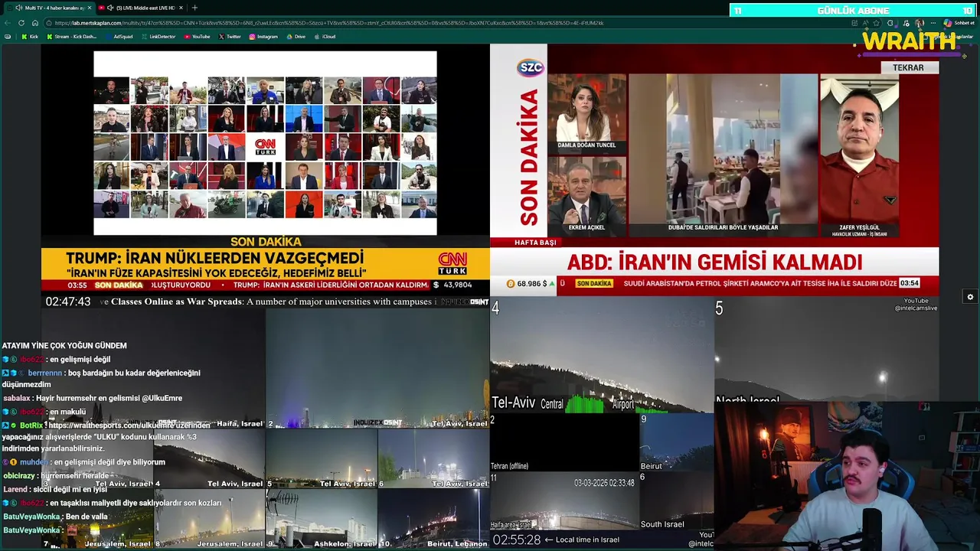The height and width of the screenshot is (551, 980).
Task: Switch to the Multi TV browser tab
Action: click(x=49, y=8)
